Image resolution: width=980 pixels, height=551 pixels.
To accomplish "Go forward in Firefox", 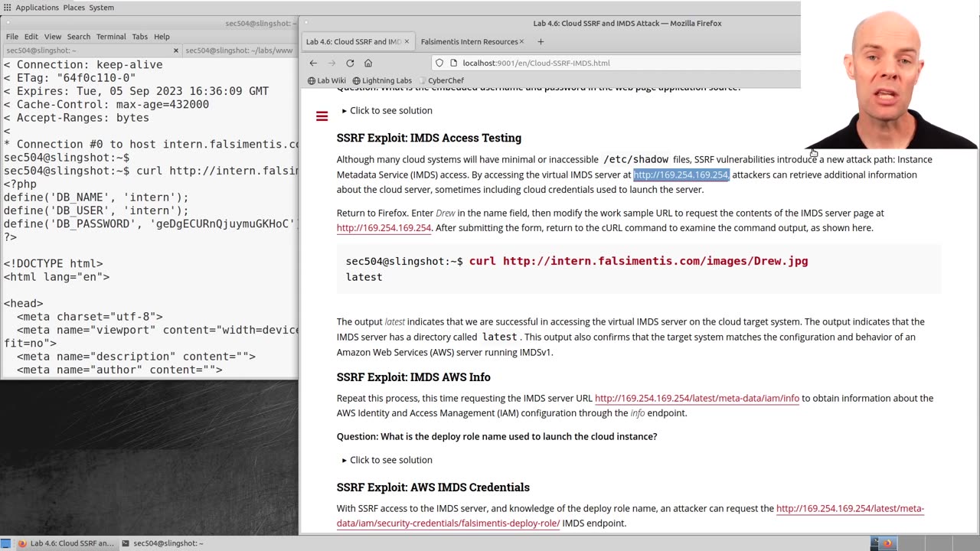I will 332,63.
